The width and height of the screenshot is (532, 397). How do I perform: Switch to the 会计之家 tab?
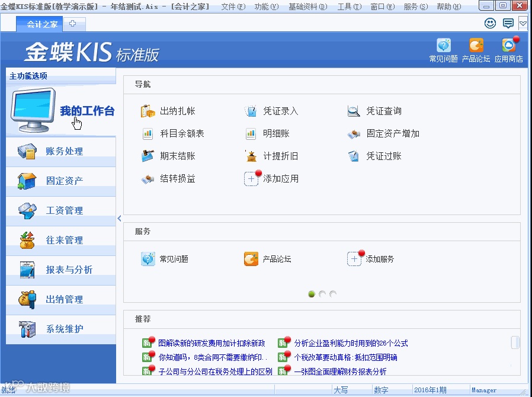(39, 24)
